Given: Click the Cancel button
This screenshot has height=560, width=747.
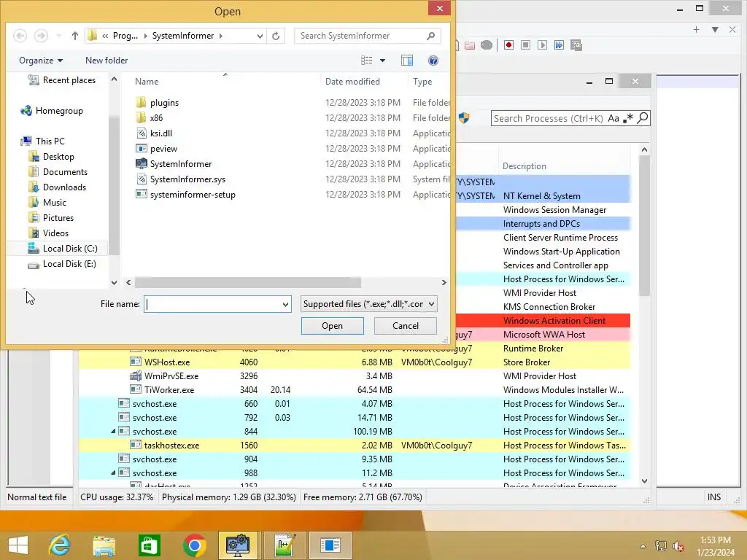Looking at the screenshot, I should point(406,326).
